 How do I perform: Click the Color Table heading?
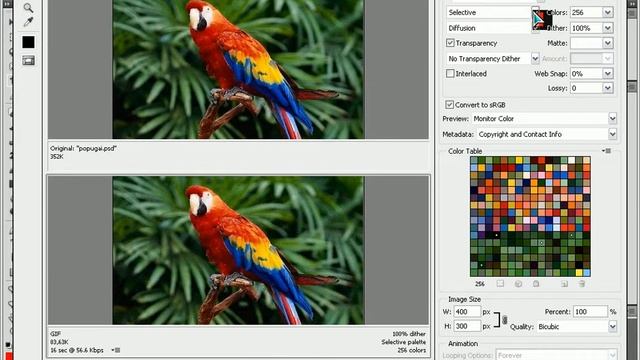point(465,151)
